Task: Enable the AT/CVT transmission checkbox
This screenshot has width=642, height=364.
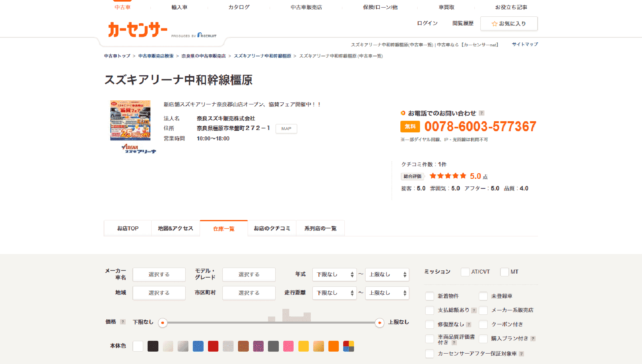Action: tap(465, 272)
